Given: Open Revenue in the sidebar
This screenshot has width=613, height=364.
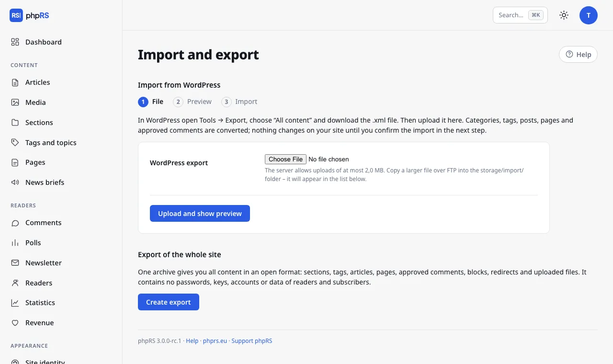Looking at the screenshot, I should point(61,323).
